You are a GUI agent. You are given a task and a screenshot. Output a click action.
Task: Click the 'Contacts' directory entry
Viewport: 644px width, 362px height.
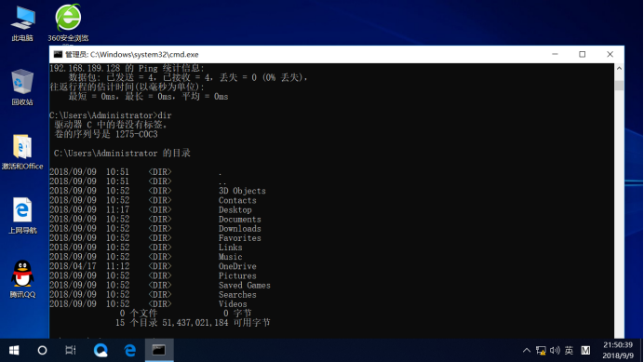point(237,200)
